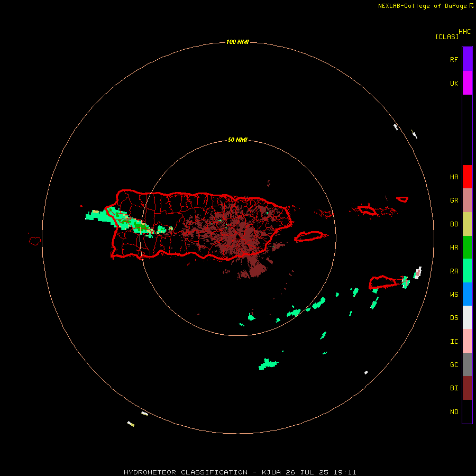476x476 pixels.
Task: Click the WS blue legend block
Action: (467, 294)
